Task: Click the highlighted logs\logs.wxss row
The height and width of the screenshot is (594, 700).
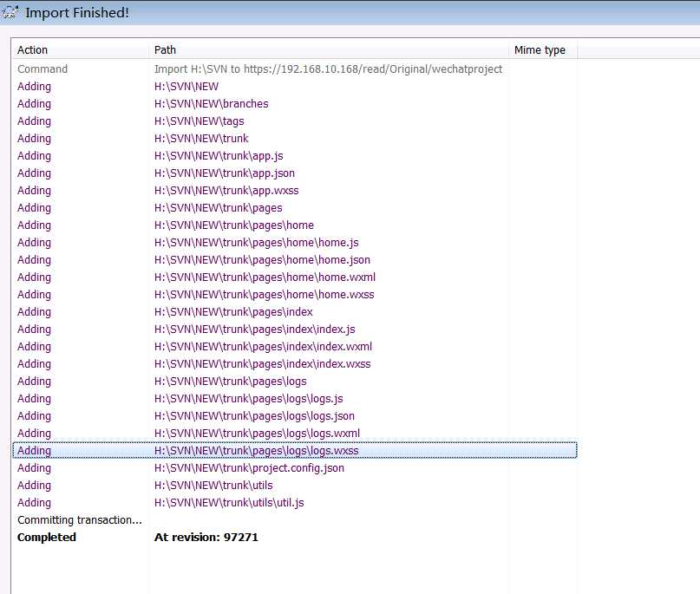Action: [295, 451]
